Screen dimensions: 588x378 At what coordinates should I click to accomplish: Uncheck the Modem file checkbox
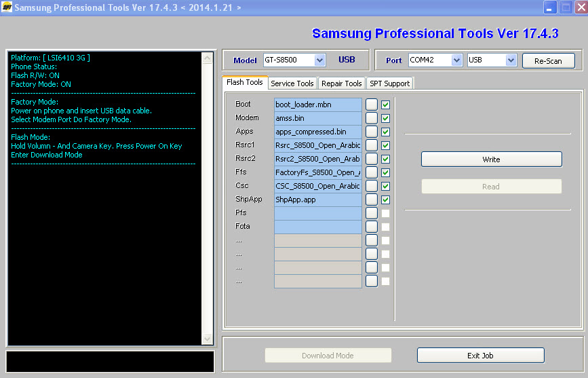coord(385,118)
